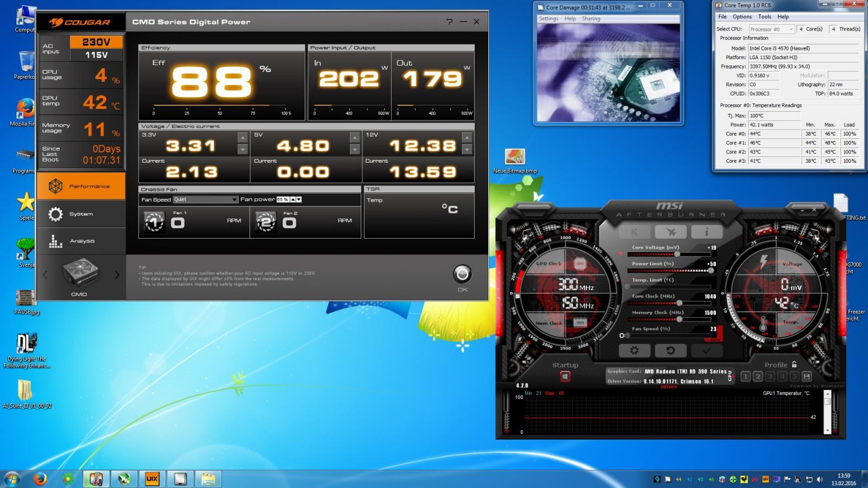Open Afterburner settings gear button
Viewport: 868px width, 488px height.
coord(634,351)
